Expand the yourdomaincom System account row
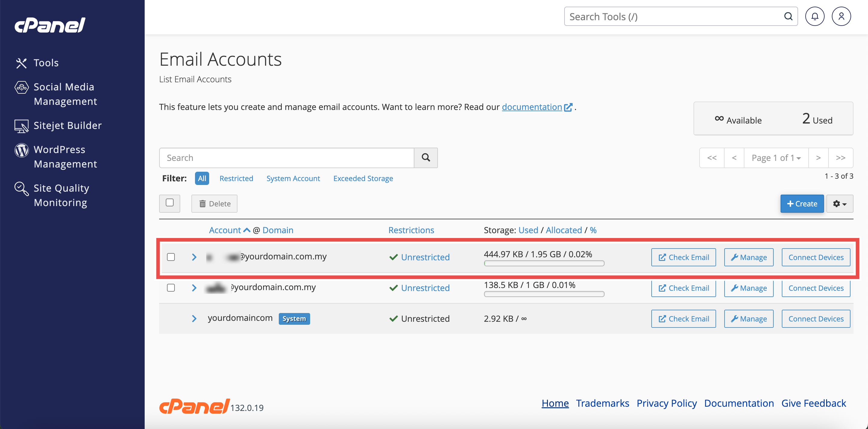 tap(194, 318)
